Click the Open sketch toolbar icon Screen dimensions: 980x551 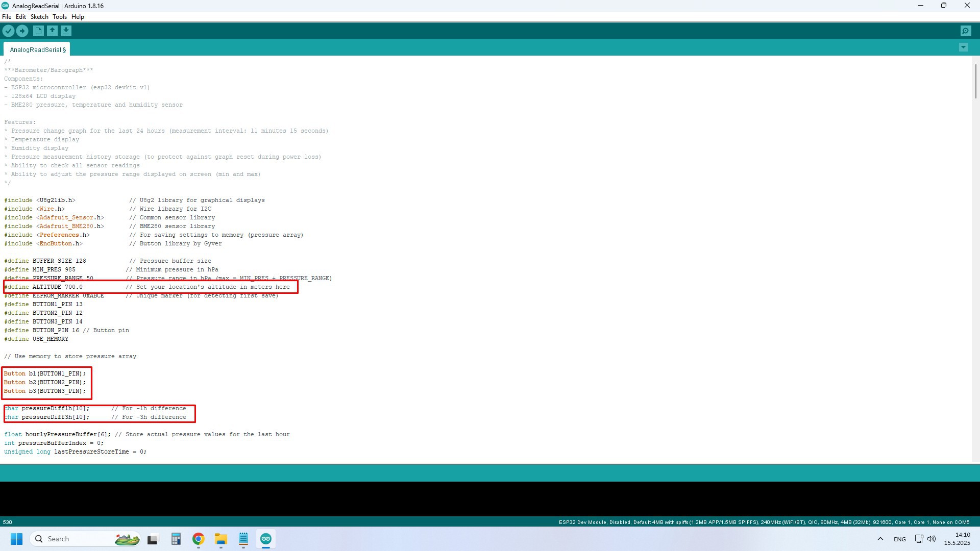52,31
